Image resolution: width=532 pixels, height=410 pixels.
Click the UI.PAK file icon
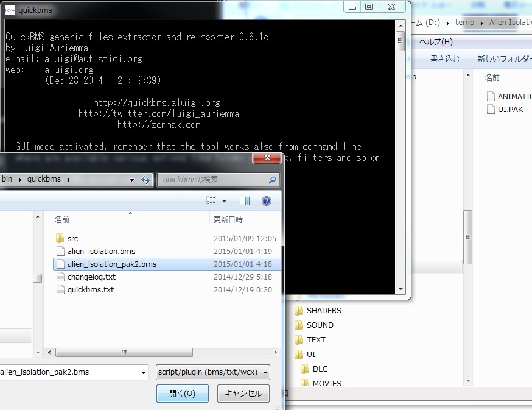(x=491, y=110)
